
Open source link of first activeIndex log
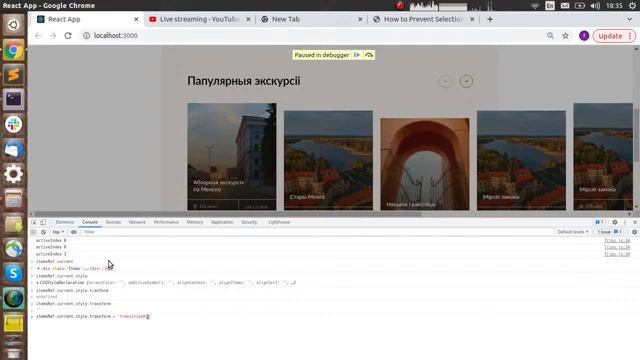(x=617, y=240)
